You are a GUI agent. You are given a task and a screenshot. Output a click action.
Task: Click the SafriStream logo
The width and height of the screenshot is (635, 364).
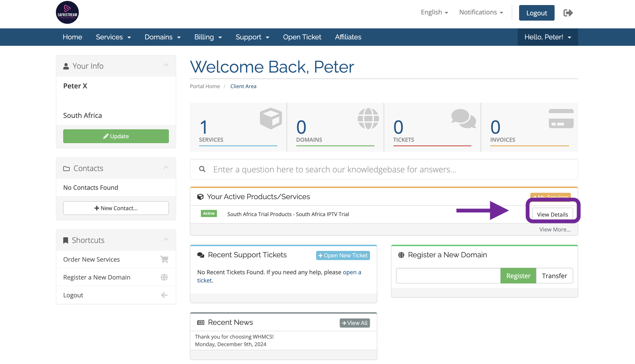pyautogui.click(x=67, y=12)
